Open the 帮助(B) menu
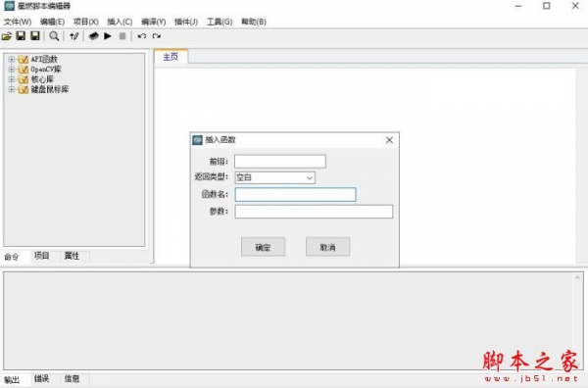 tap(254, 22)
